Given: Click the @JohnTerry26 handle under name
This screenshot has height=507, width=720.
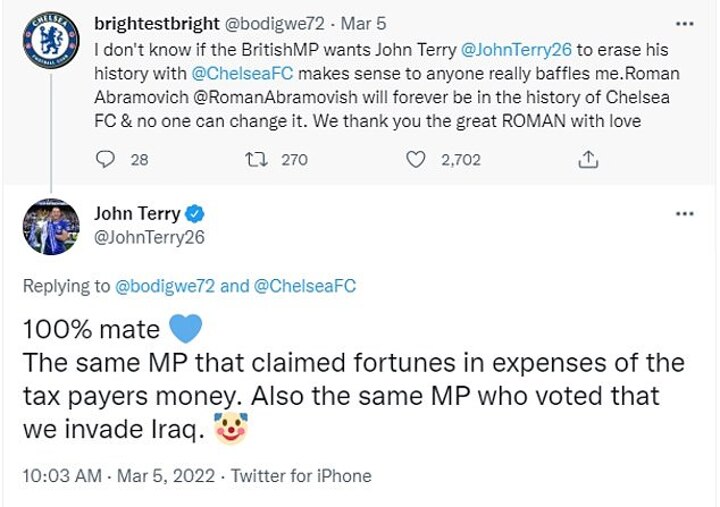Looking at the screenshot, I should (x=149, y=237).
